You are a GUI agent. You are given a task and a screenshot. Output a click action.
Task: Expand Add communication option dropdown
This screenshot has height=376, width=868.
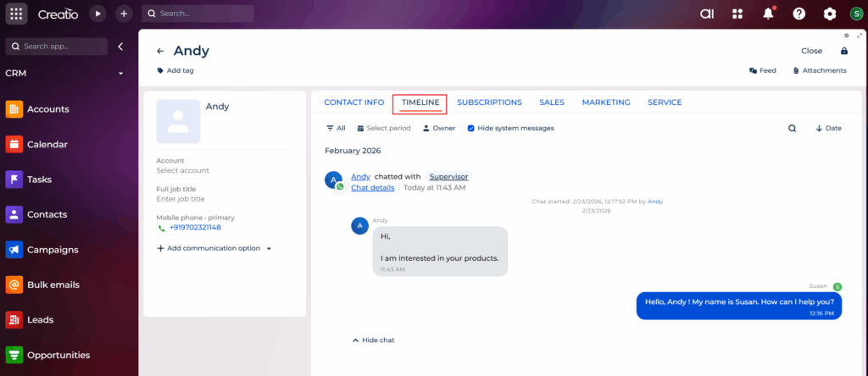click(269, 249)
